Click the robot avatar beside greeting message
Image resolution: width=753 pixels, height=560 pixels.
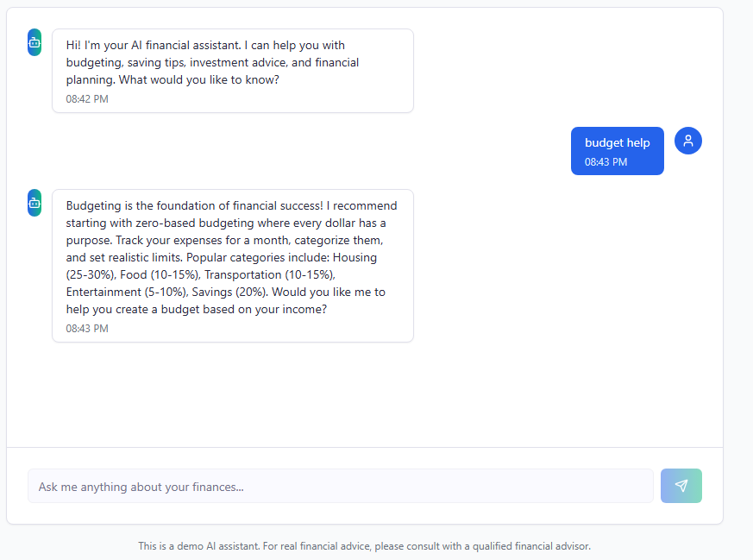[x=35, y=42]
